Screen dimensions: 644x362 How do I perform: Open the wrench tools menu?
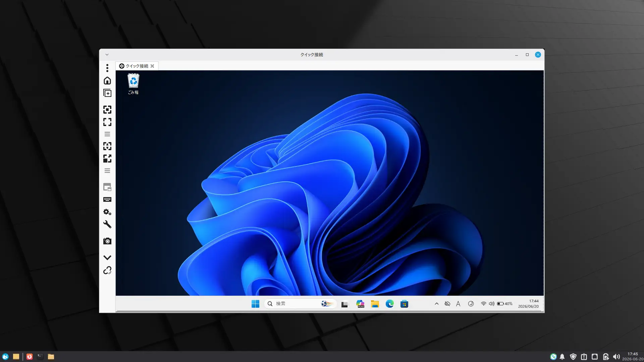107,224
